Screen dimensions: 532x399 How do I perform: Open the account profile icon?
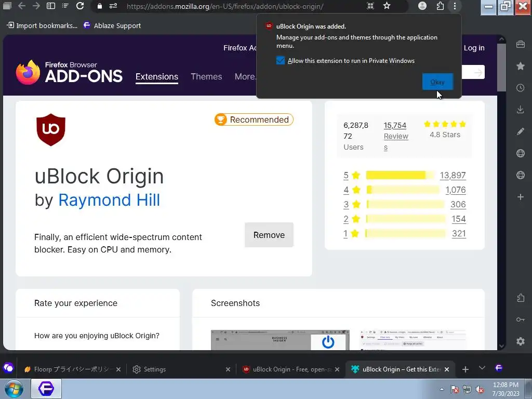pyautogui.click(x=422, y=6)
